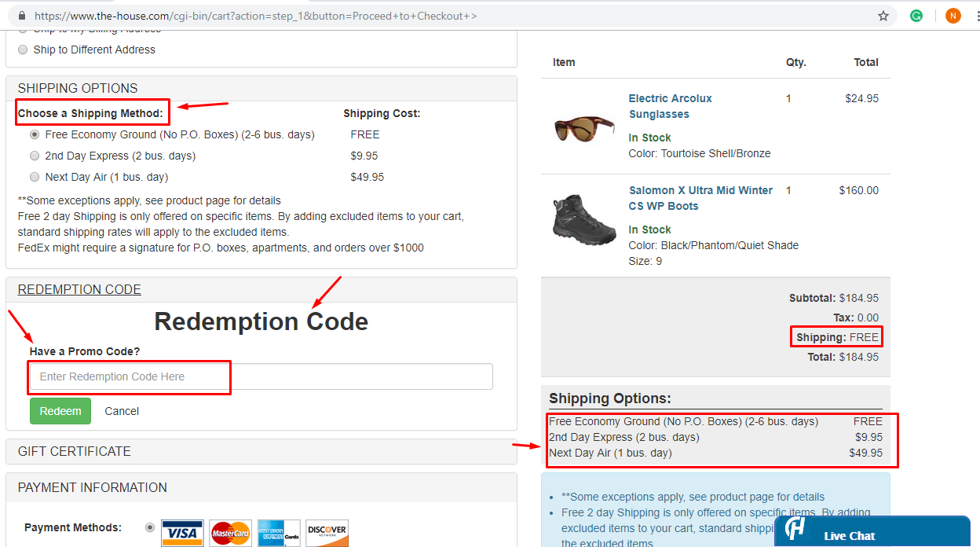Open the Chrome profile avatar 'N'
The image size is (980, 547).
click(x=953, y=16)
